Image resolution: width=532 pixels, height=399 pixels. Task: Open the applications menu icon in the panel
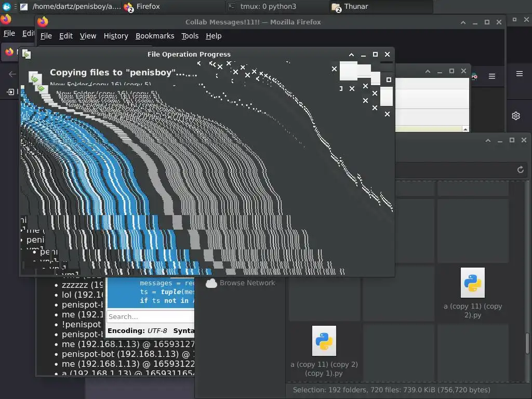tap(6, 6)
